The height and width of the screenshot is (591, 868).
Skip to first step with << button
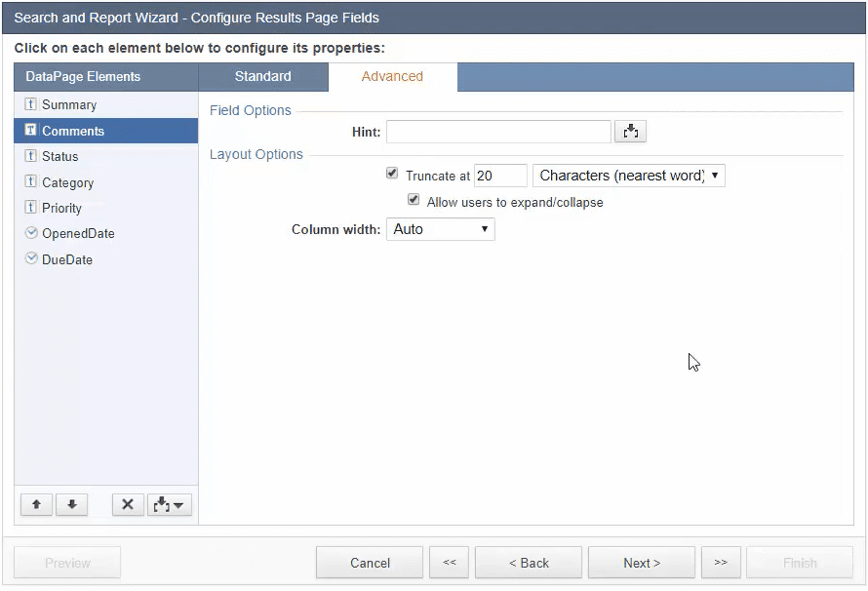[449, 563]
